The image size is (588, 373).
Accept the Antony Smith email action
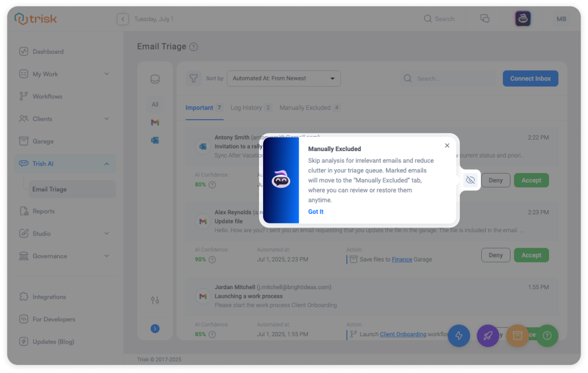pos(531,180)
